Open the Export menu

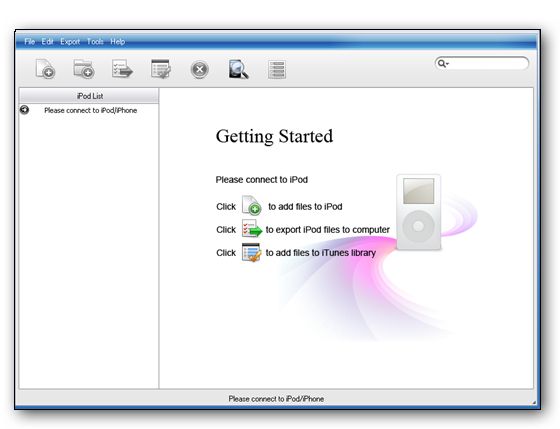70,41
